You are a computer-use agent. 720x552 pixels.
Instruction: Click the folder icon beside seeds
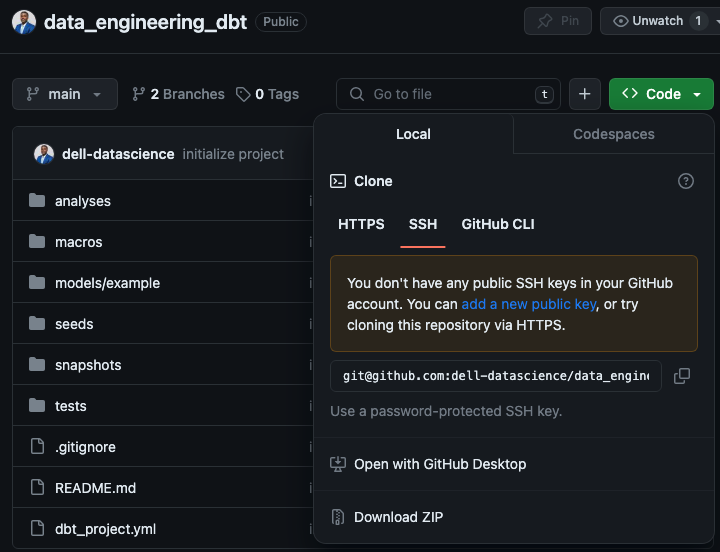click(37, 324)
